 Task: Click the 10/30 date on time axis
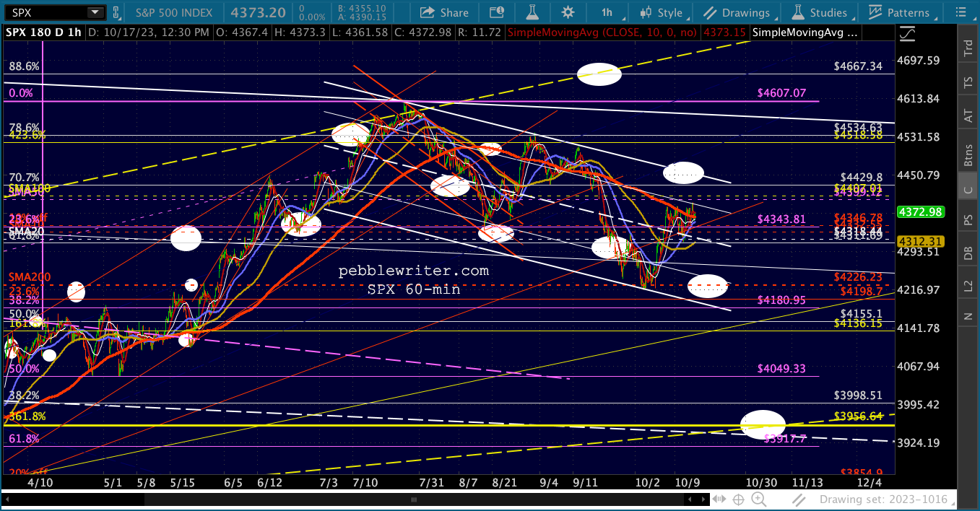click(761, 482)
